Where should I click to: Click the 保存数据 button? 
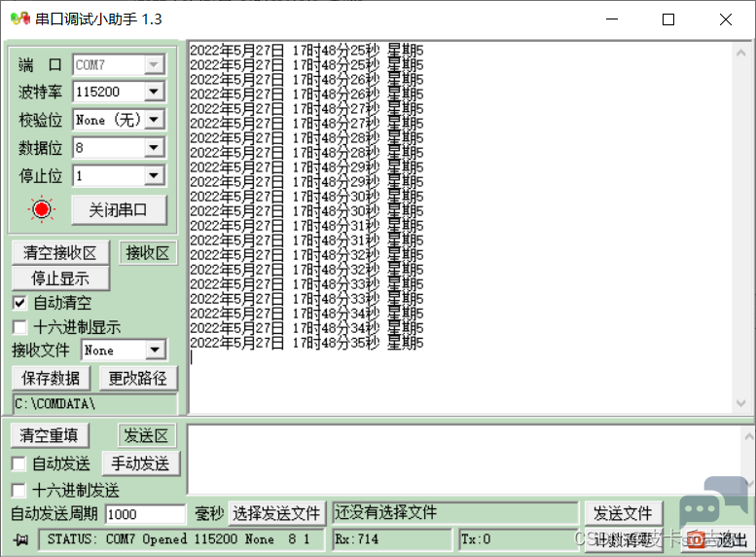pyautogui.click(x=51, y=379)
